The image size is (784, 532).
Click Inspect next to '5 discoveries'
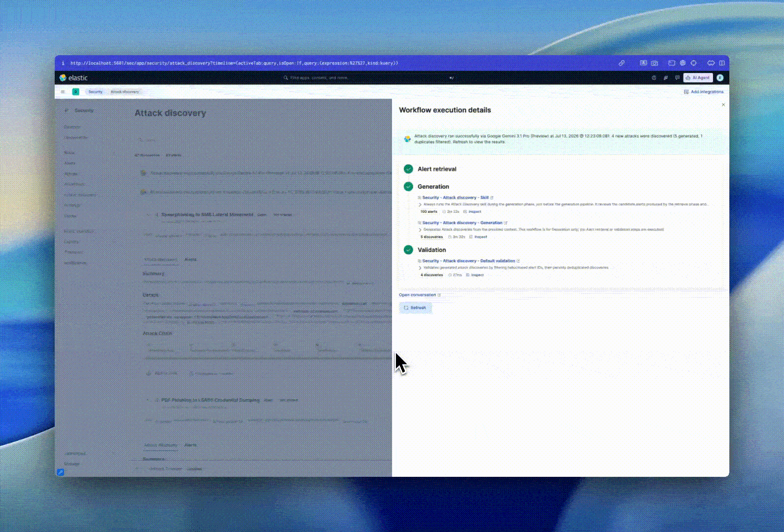(478, 237)
